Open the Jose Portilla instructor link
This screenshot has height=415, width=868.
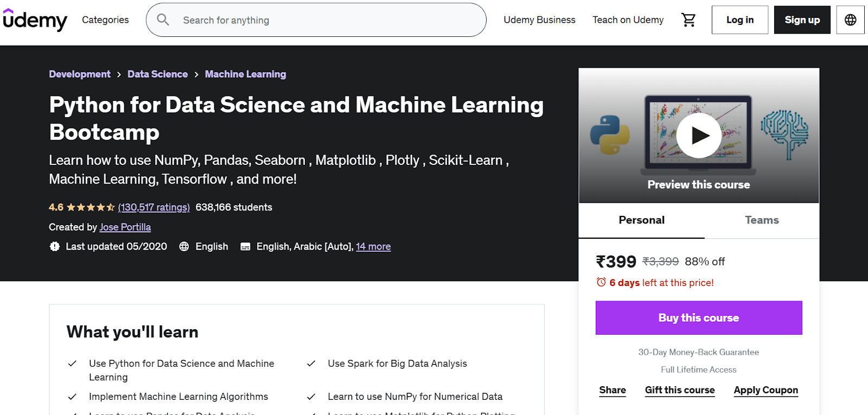click(x=125, y=227)
